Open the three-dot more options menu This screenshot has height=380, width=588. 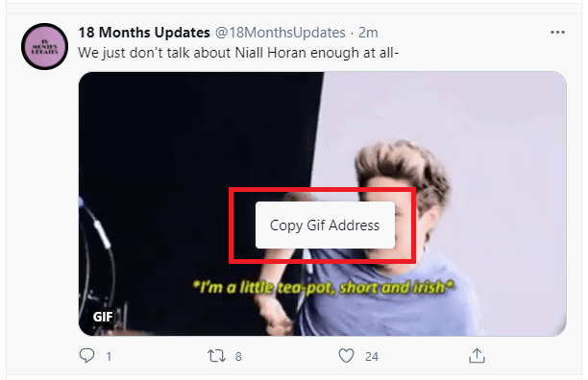pos(557,33)
